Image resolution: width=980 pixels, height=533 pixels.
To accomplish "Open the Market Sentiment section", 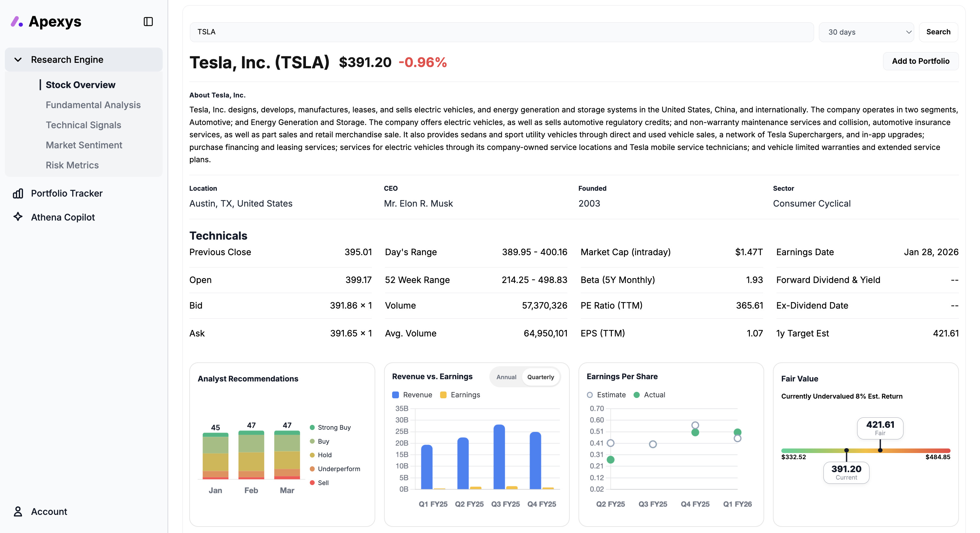I will (x=84, y=145).
